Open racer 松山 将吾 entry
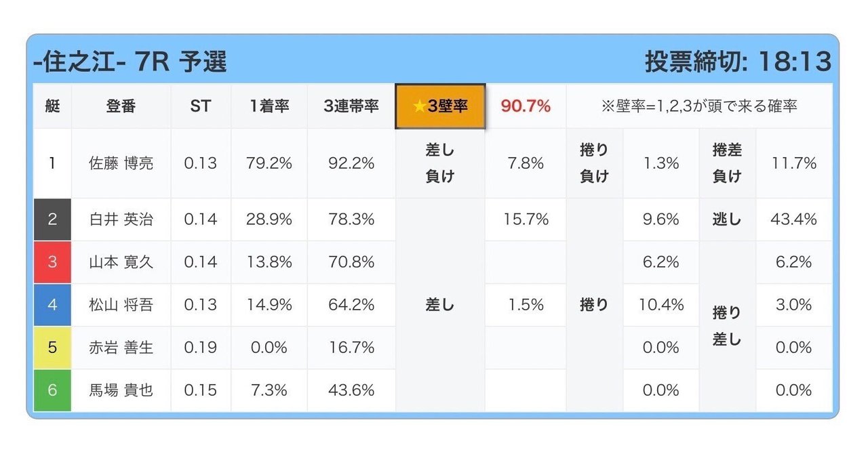The height and width of the screenshot is (454, 868). tap(121, 305)
